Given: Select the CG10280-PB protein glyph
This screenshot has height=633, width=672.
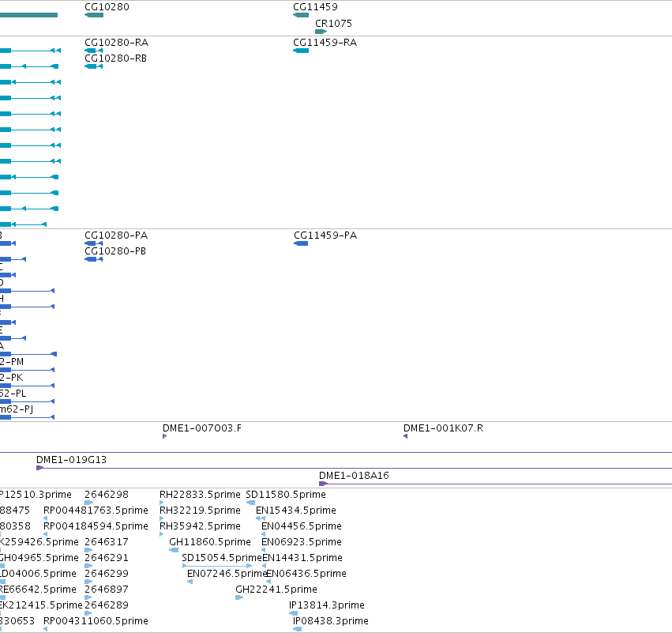Looking at the screenshot, I should [x=94, y=259].
